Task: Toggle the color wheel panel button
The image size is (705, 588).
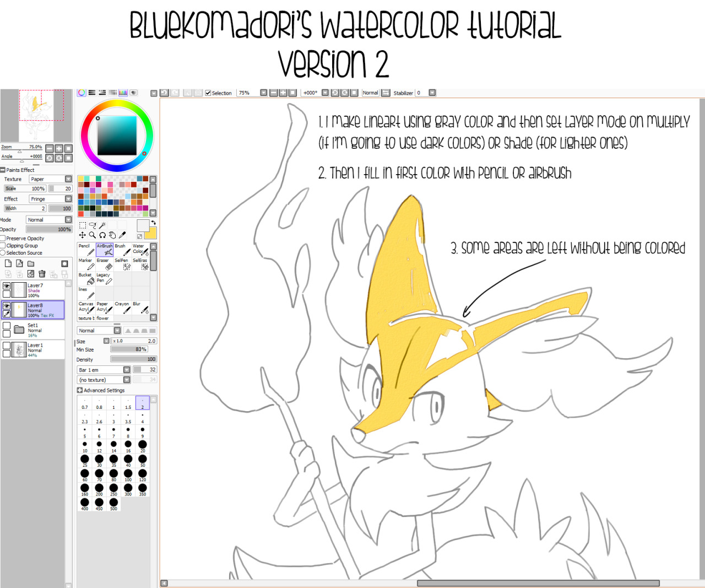Action: 82,93
